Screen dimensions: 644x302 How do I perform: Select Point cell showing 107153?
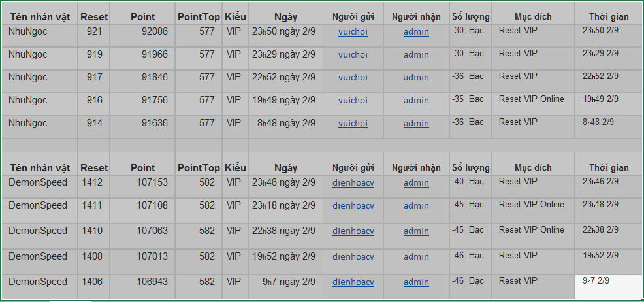(x=142, y=186)
